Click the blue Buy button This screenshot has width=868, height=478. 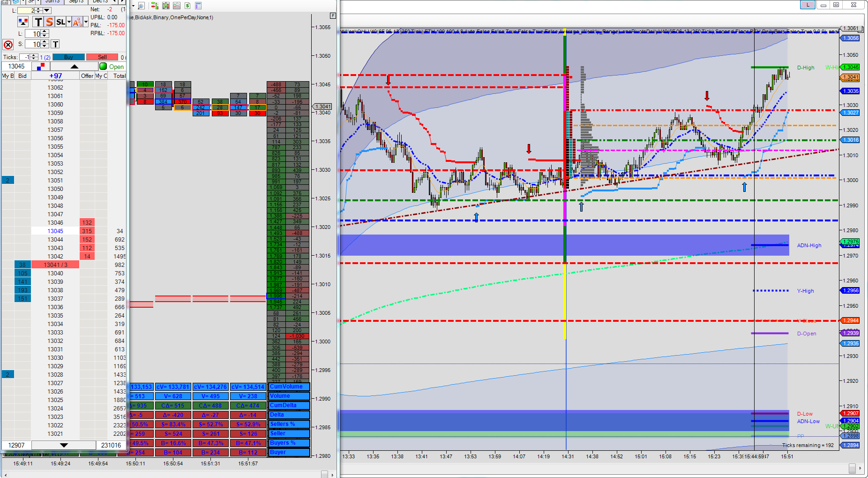pos(68,57)
